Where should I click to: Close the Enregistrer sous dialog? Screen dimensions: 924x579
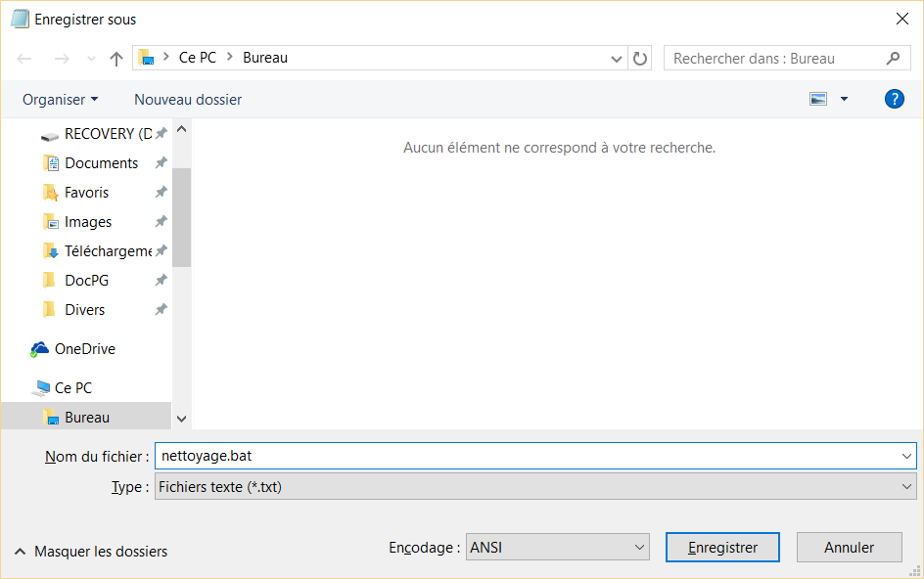point(902,19)
